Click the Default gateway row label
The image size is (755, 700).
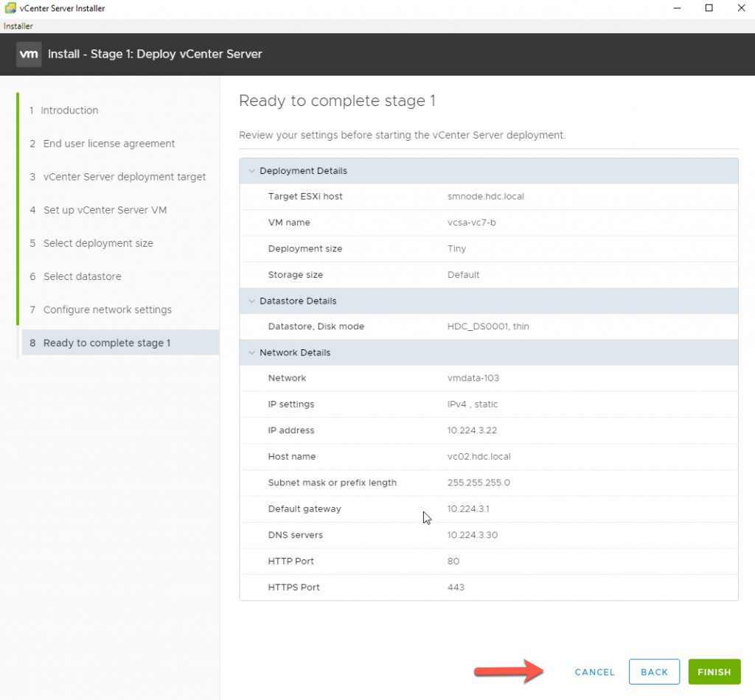305,508
